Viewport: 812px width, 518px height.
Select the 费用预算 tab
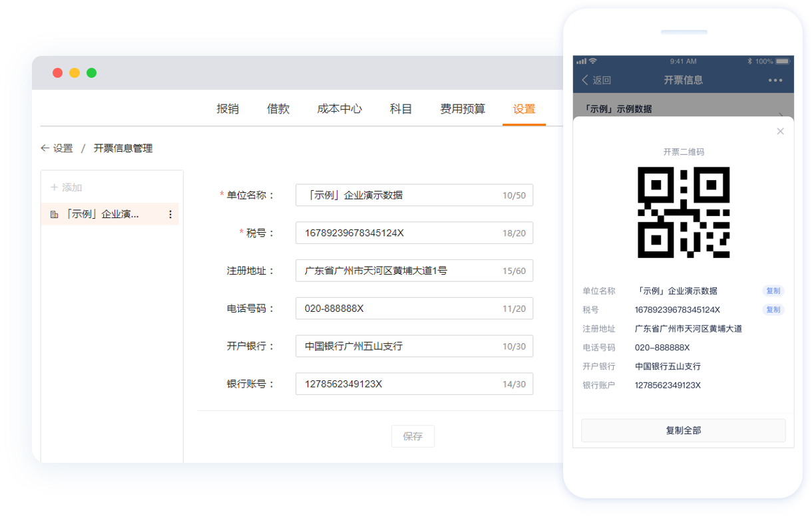463,109
